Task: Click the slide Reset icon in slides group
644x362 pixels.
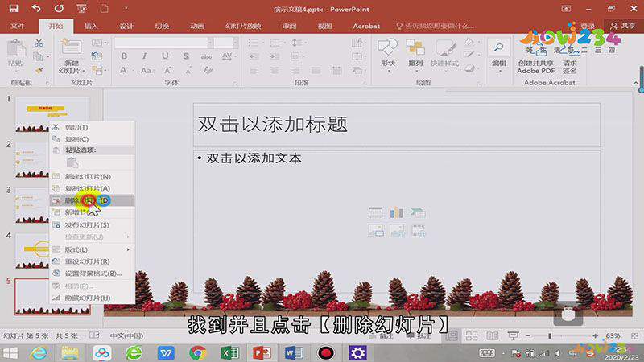Action: (97, 56)
